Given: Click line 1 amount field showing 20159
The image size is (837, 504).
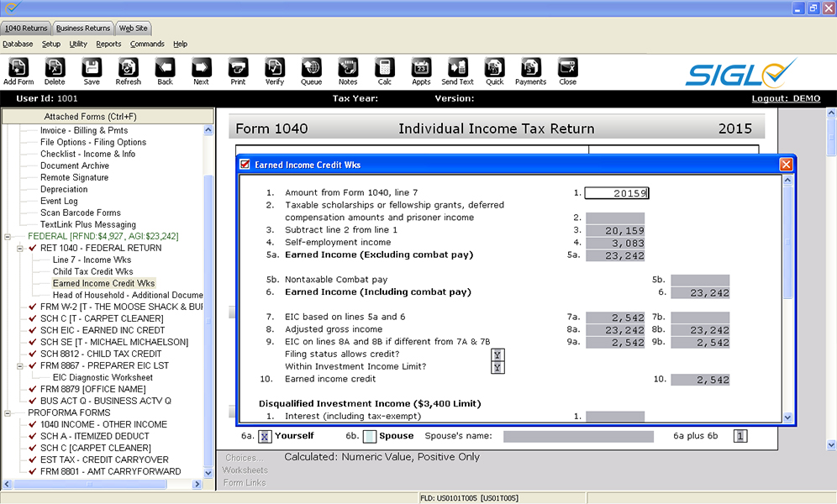Looking at the screenshot, I should (617, 193).
